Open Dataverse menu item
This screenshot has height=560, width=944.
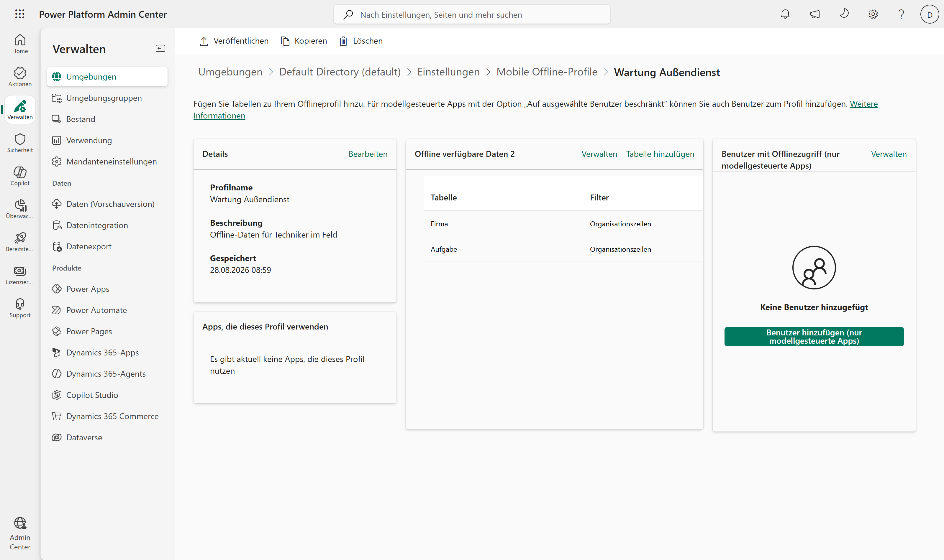click(x=107, y=437)
